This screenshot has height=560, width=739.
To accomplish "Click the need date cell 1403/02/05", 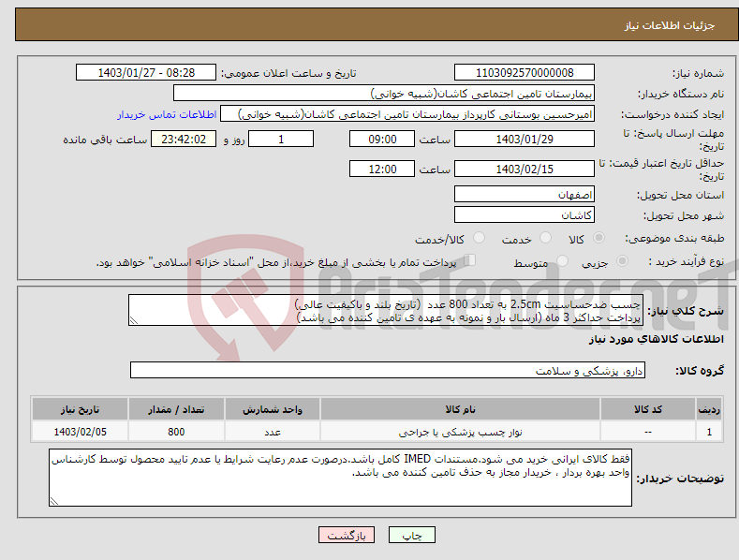I will pyautogui.click(x=81, y=432).
